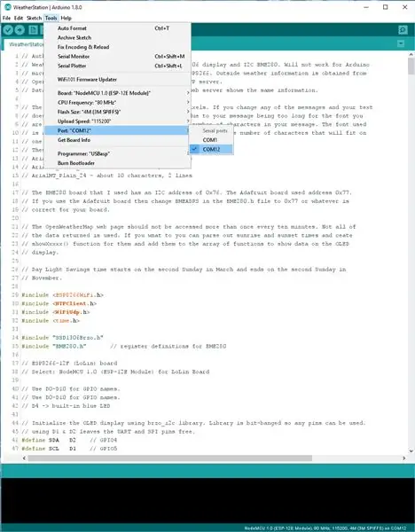The image size is (415, 532).
Task: Click the comment line containing "November."
Action: [42, 278]
